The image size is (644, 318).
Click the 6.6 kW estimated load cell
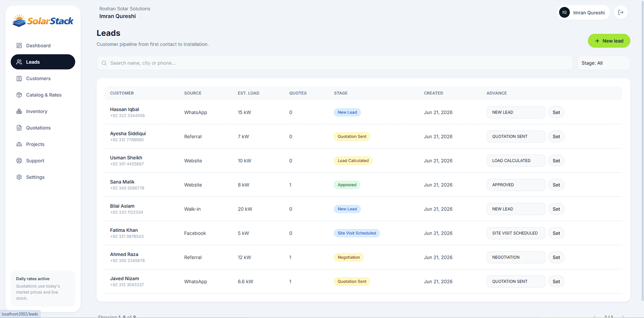pyautogui.click(x=246, y=281)
